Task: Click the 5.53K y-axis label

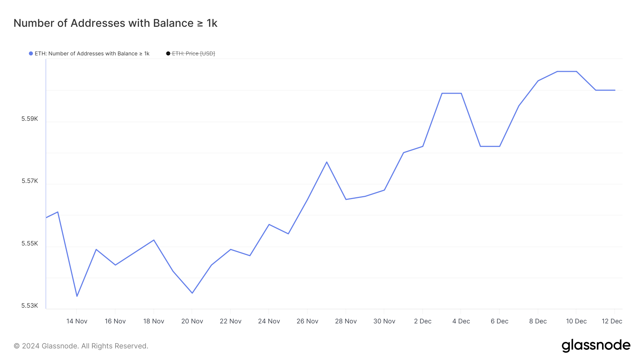Action: [30, 306]
